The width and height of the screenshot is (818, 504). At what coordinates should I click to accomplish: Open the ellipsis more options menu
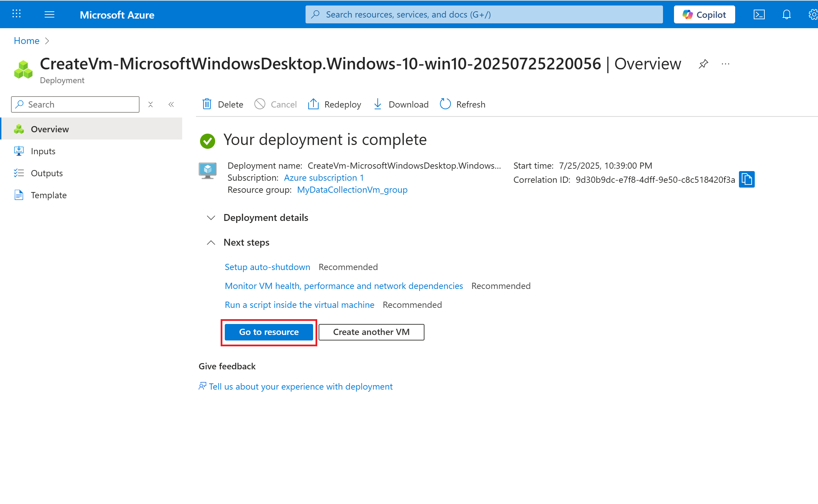click(x=726, y=64)
